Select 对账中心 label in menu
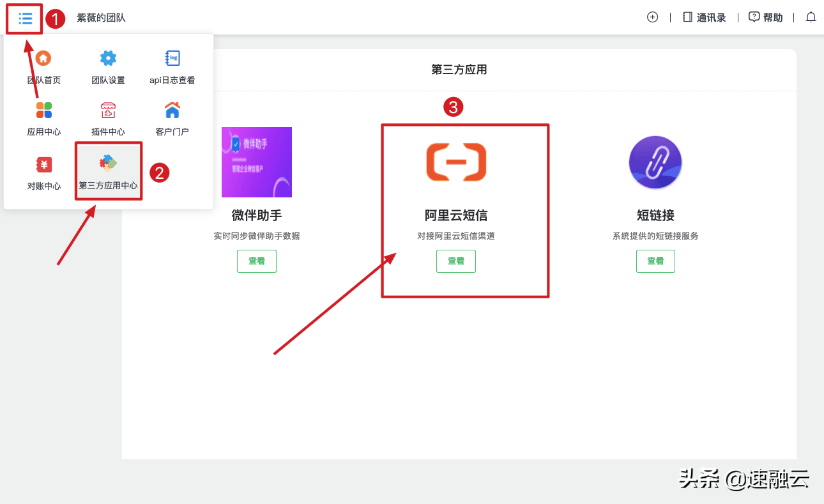This screenshot has width=824, height=504. [44, 187]
